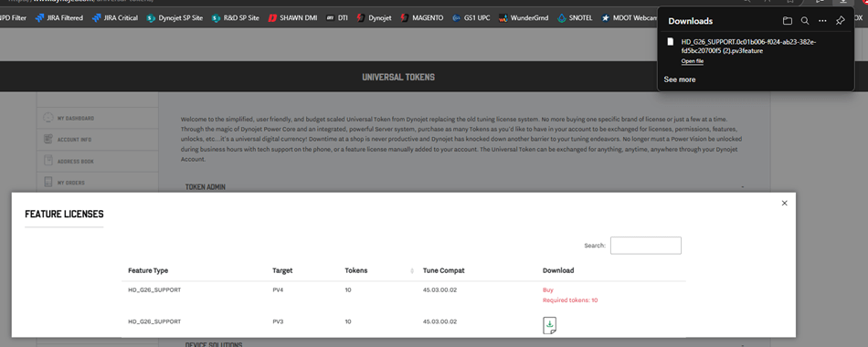The height and width of the screenshot is (347, 868).
Task: Click Buy for PV4 HD_G26_SUPPORT
Action: pos(547,289)
